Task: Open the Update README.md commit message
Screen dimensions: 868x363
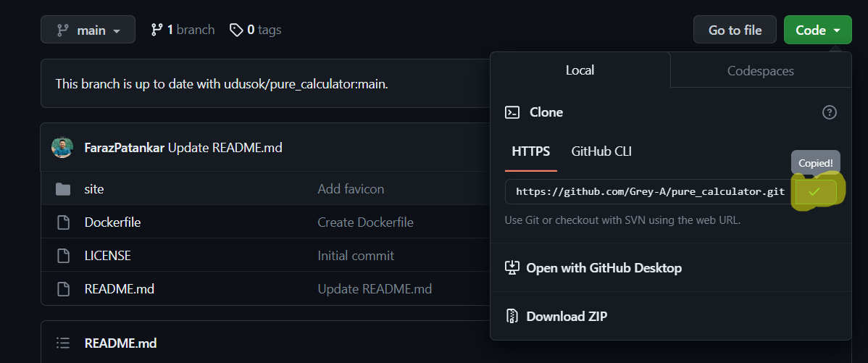Action: (x=225, y=148)
